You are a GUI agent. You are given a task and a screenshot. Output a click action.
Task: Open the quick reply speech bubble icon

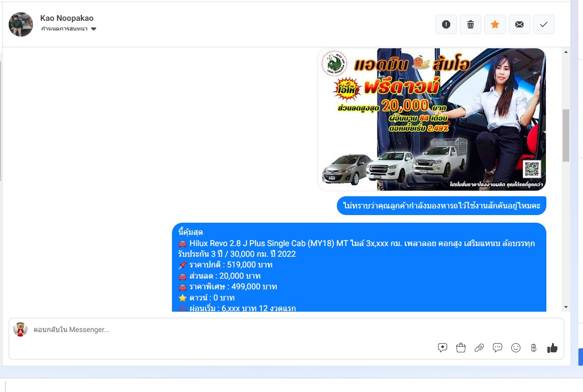click(497, 348)
